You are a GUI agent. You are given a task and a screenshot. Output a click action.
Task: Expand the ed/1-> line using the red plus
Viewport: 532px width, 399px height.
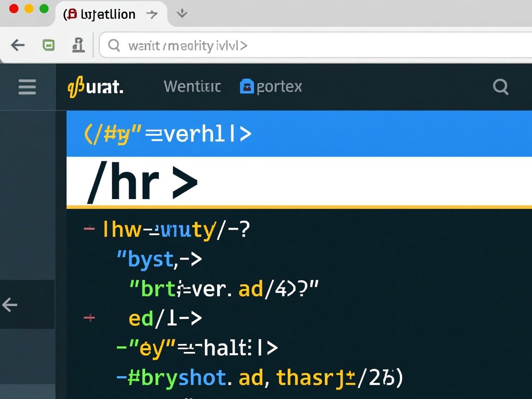[89, 318]
